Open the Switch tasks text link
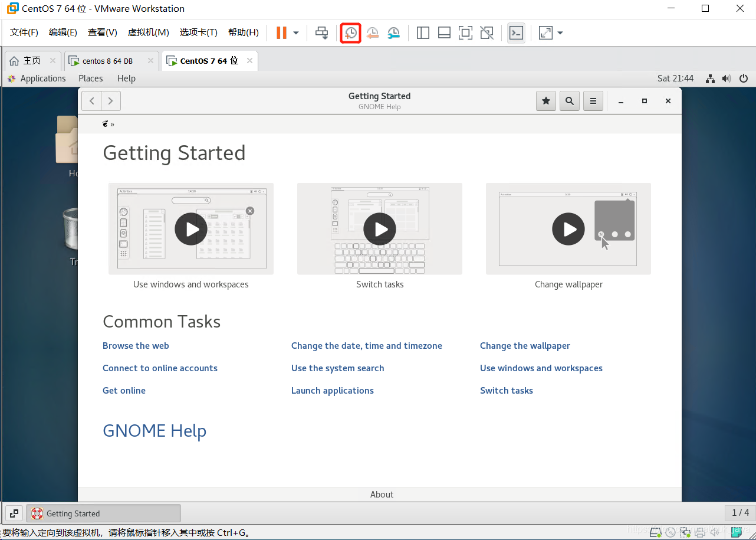 pos(506,391)
